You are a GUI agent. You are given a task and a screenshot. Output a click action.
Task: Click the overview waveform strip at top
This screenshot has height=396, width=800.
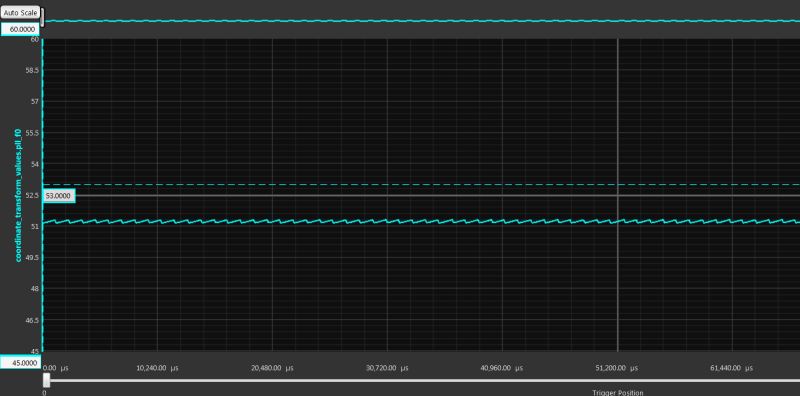421,21
